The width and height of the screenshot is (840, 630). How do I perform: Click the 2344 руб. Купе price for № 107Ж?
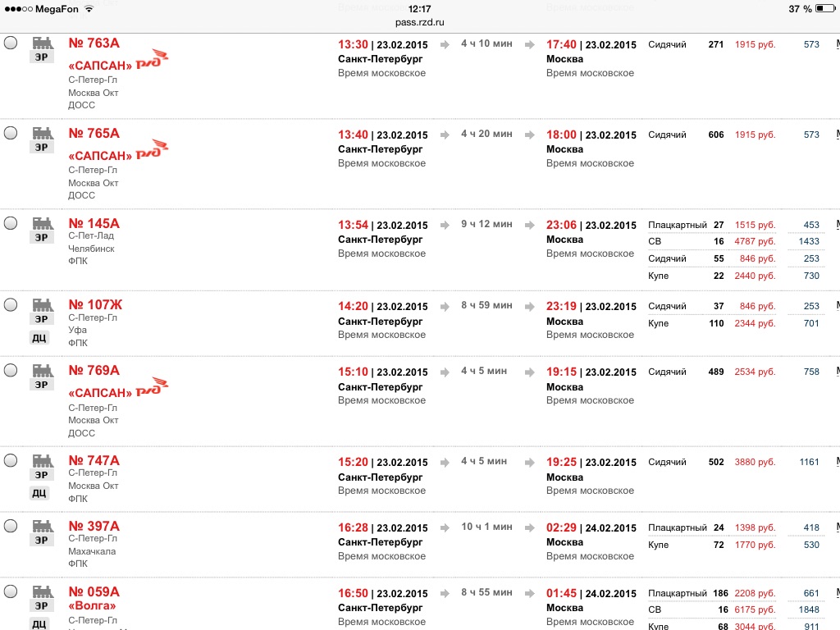(x=755, y=323)
